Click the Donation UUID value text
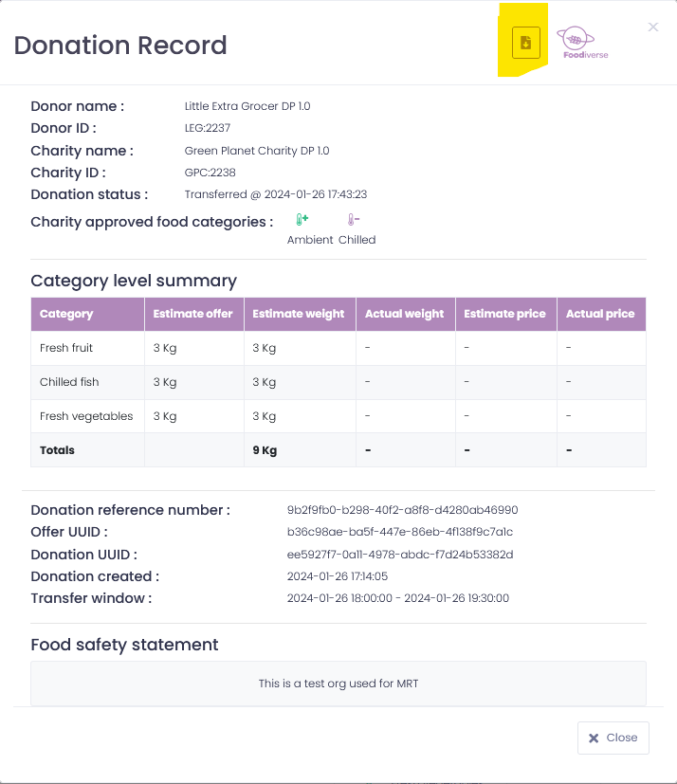Viewport: 677px width, 784px height. (x=400, y=555)
